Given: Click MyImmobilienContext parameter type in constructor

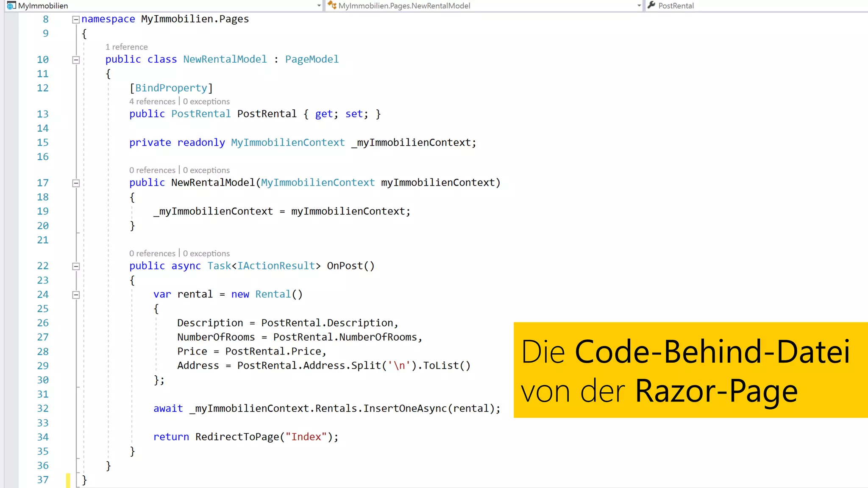Looking at the screenshot, I should pyautogui.click(x=318, y=183).
